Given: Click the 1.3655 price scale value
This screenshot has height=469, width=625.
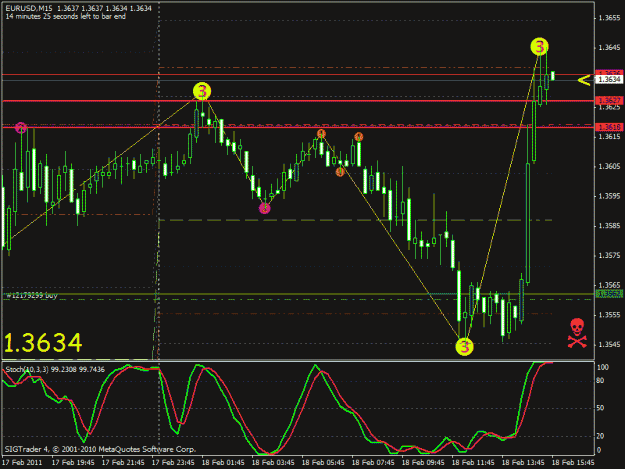Looking at the screenshot, I should click(x=609, y=18).
